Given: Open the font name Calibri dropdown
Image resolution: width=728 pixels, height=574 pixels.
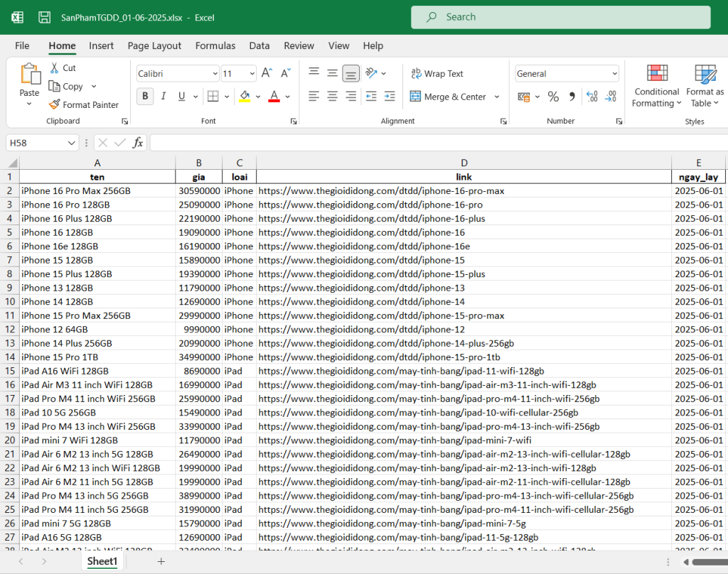Looking at the screenshot, I should (215, 74).
